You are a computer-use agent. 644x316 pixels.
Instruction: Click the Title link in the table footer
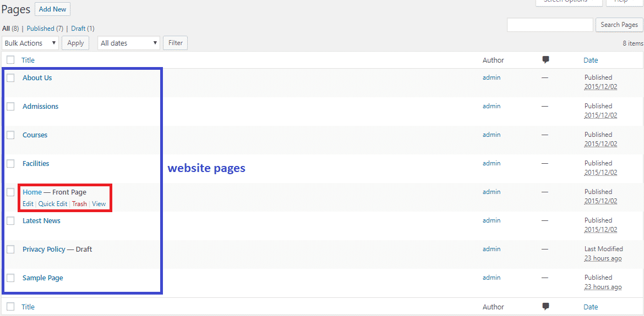(28, 307)
